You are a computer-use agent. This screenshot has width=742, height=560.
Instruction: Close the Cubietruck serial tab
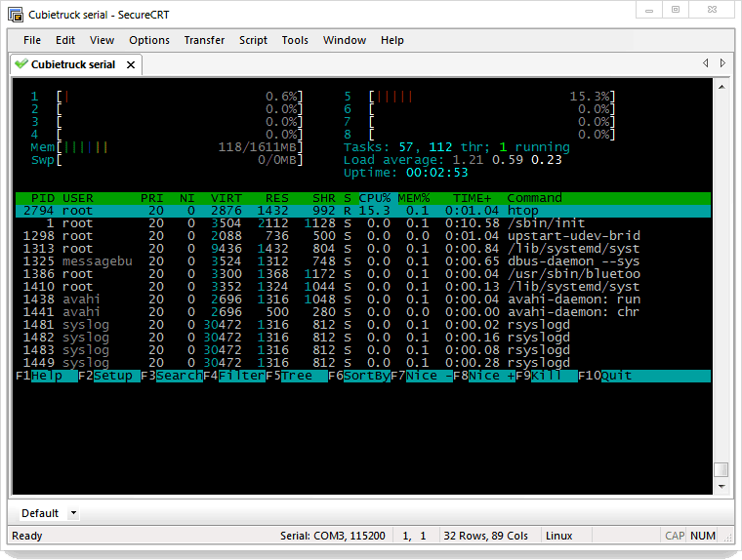pos(131,64)
